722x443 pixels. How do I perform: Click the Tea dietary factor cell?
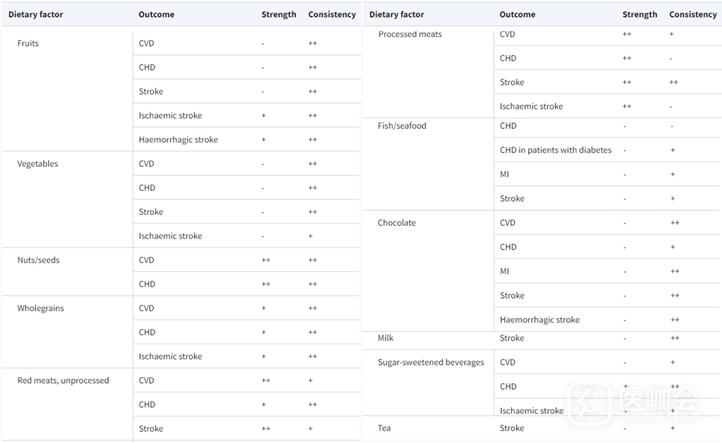384,428
